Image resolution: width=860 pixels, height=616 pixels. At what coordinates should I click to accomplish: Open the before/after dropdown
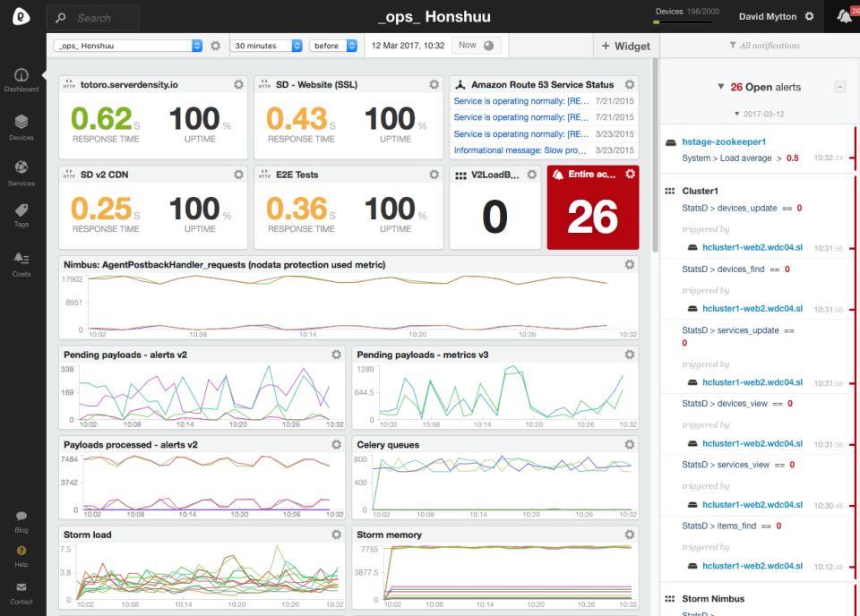click(332, 46)
